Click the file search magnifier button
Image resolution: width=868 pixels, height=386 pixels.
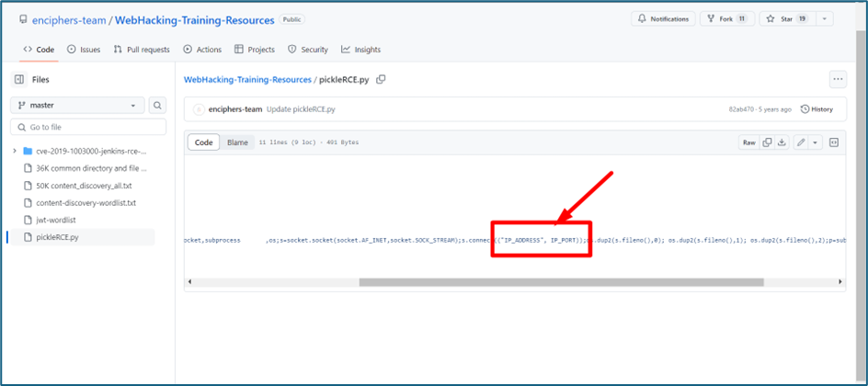158,105
